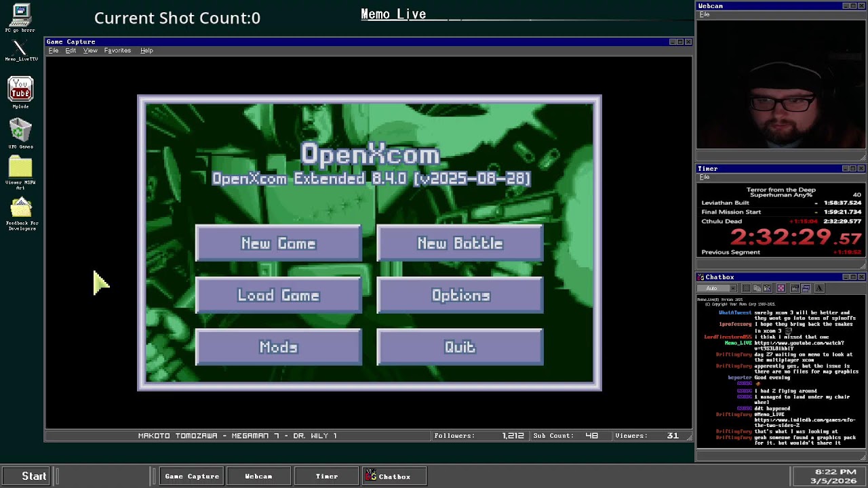Switch to Webcam via taskbar button
The width and height of the screenshot is (868, 488).
258,476
